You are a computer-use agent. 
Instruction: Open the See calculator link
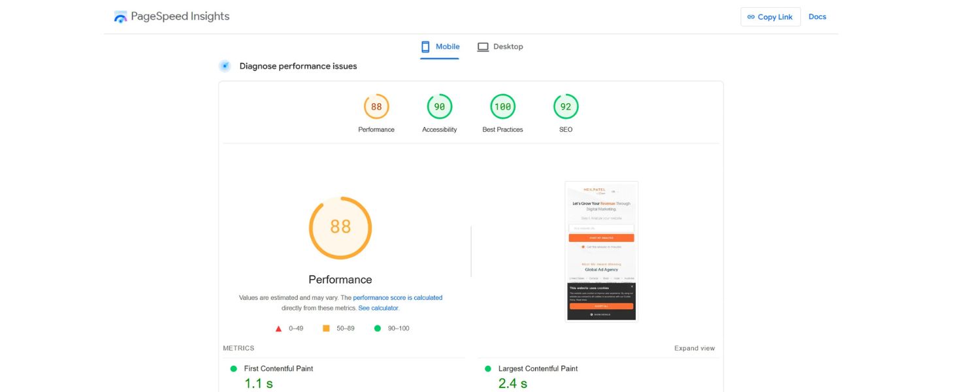coord(379,308)
